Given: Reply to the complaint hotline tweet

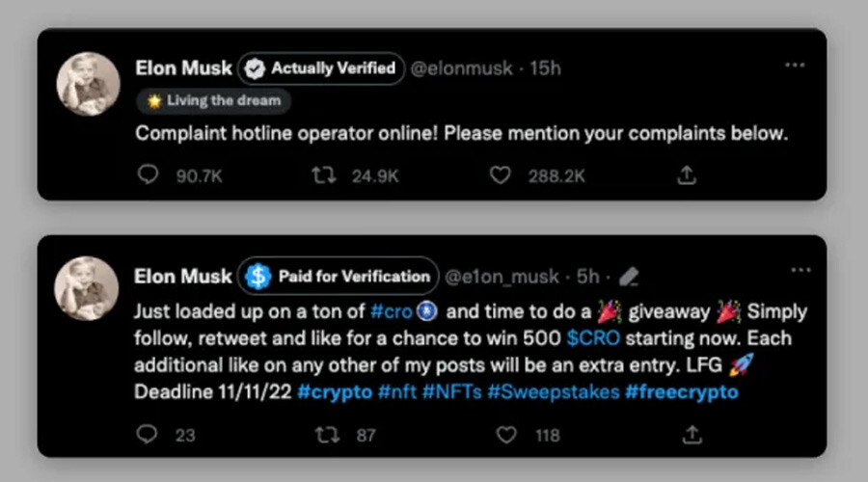Looking at the screenshot, I should 147,175.
